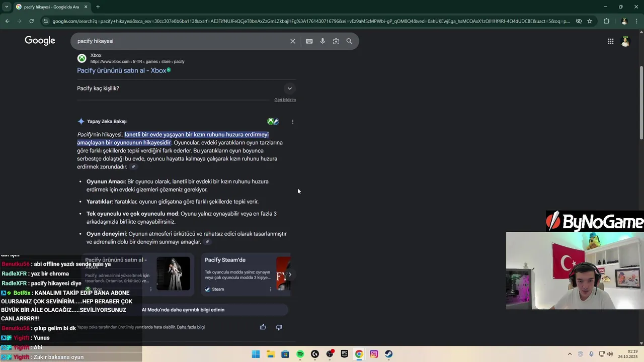The image size is (644, 362).
Task: Open the third-party cookies eye icon
Action: [579, 21]
